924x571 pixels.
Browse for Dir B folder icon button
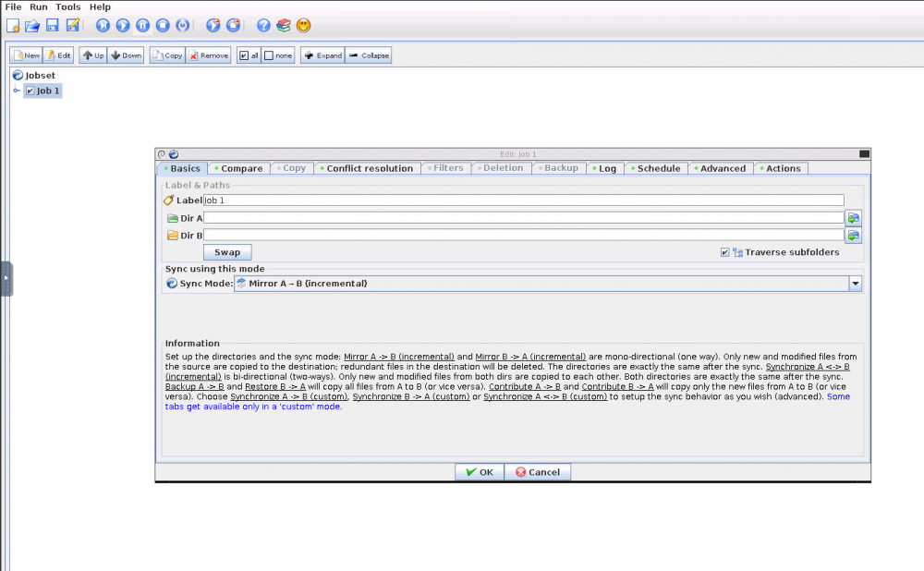(x=853, y=236)
